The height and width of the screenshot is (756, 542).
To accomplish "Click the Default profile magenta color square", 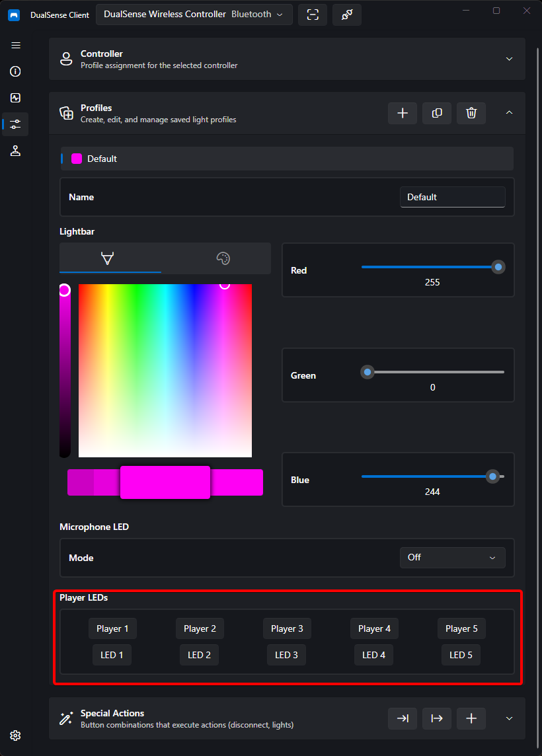I will 77,159.
